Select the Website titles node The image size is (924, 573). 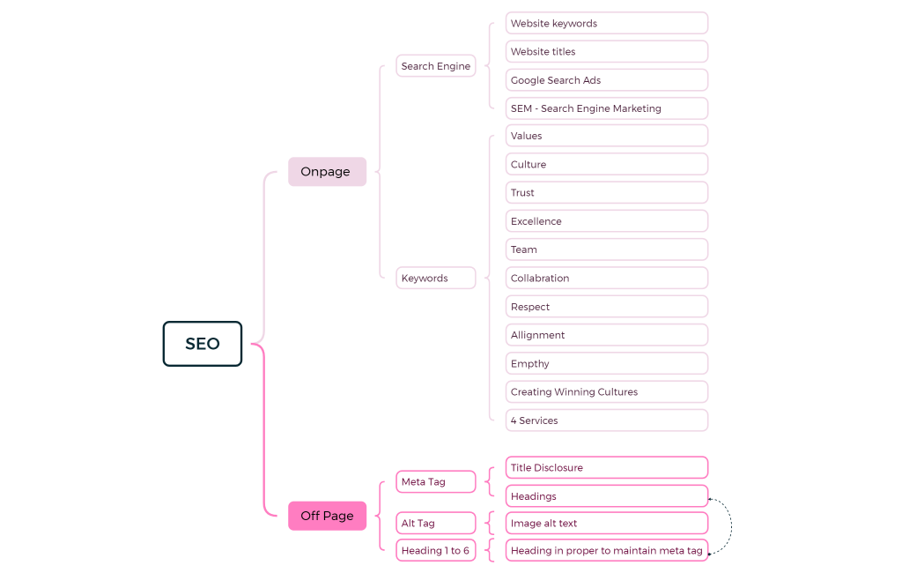pos(606,52)
